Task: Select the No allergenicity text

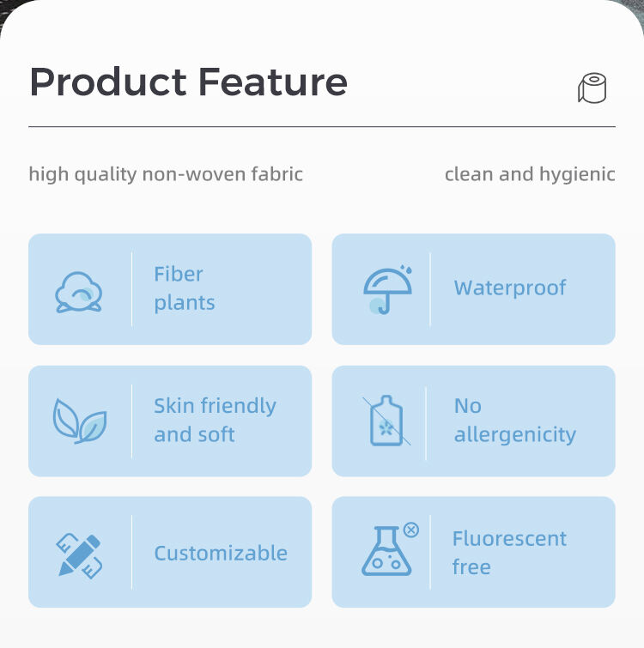Action: click(x=515, y=421)
